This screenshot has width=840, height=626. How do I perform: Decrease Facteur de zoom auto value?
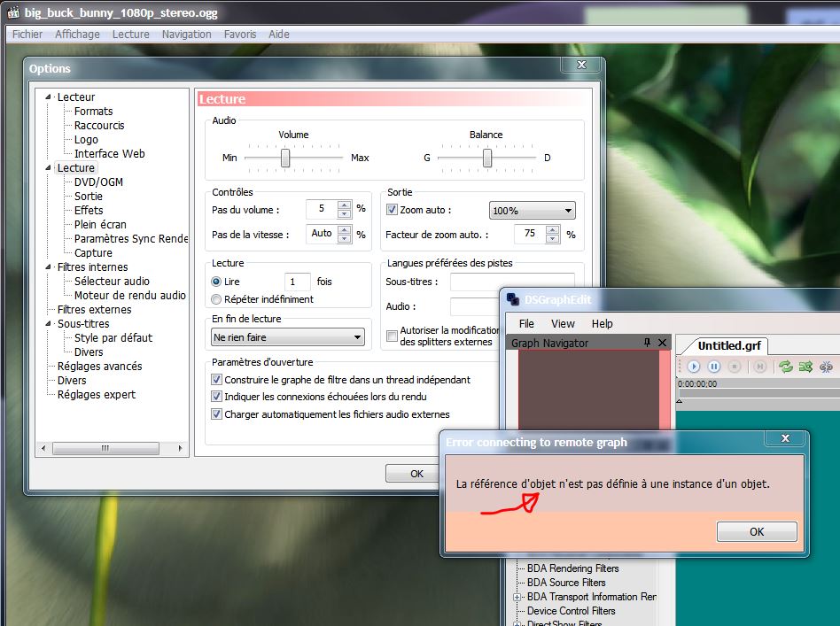tap(552, 239)
